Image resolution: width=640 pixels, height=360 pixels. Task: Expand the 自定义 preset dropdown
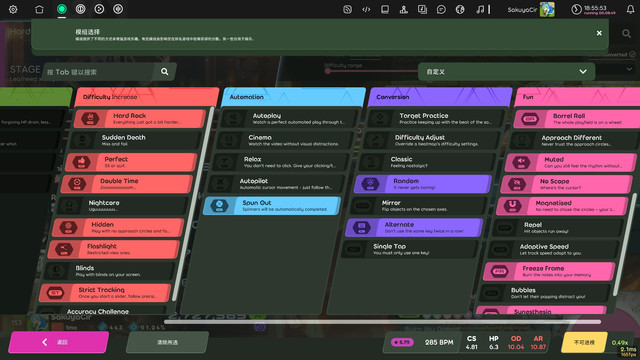point(507,72)
